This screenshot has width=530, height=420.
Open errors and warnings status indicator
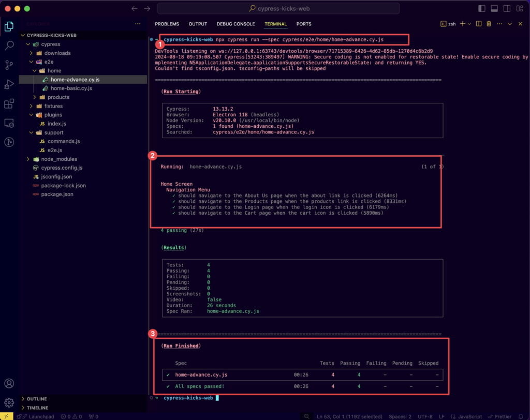[x=71, y=416]
